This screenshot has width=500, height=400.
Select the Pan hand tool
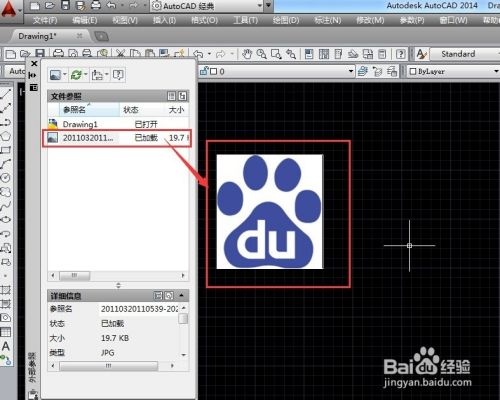click(247, 54)
